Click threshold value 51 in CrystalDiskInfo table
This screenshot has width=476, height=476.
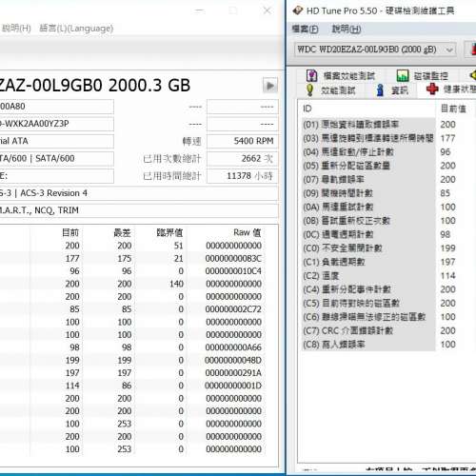click(179, 246)
